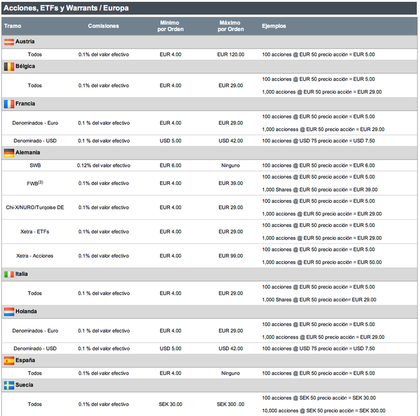420x416 pixels.
Task: Select the Máximo por Orden header
Action: click(x=231, y=26)
